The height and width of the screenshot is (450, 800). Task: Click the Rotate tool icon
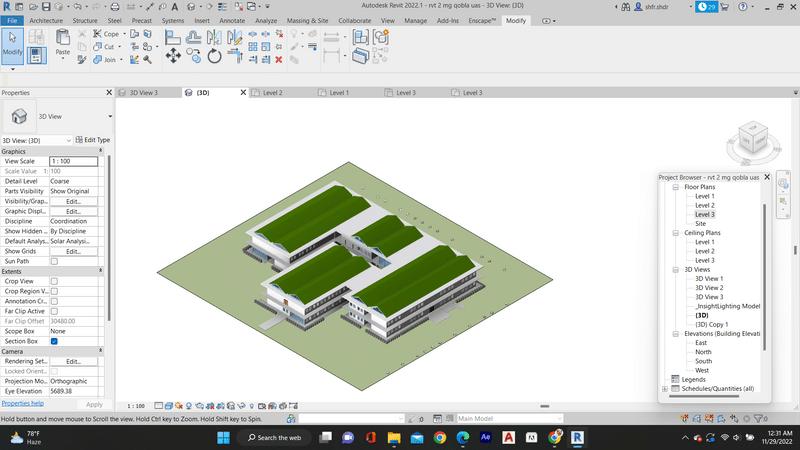point(214,57)
